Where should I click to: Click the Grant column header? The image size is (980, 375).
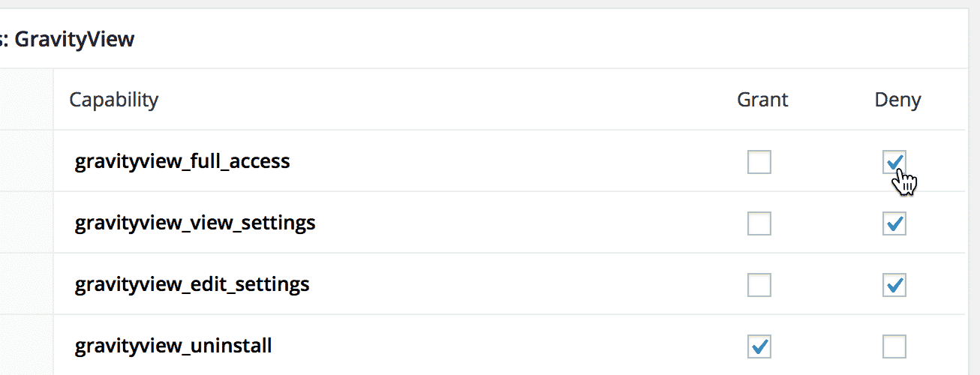762,100
